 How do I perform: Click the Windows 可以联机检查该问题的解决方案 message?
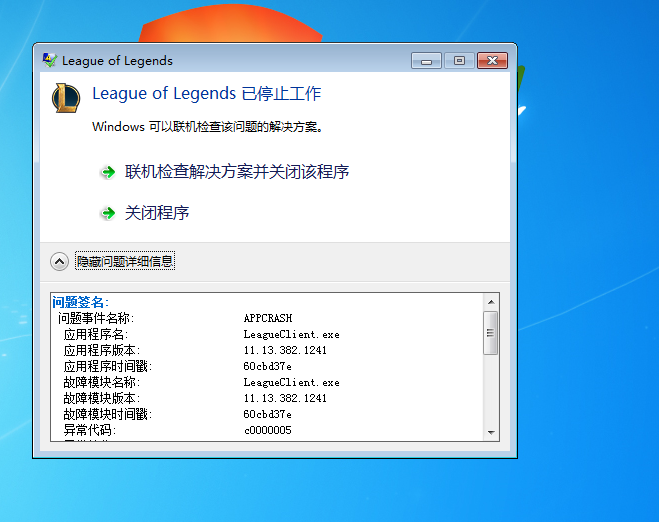point(208,127)
